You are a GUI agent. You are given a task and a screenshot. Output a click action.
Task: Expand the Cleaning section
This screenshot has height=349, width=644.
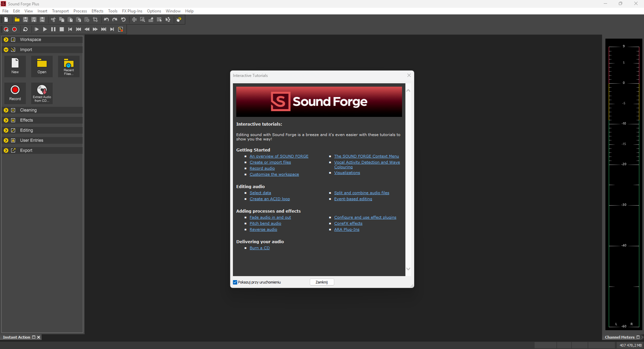[x=6, y=110]
